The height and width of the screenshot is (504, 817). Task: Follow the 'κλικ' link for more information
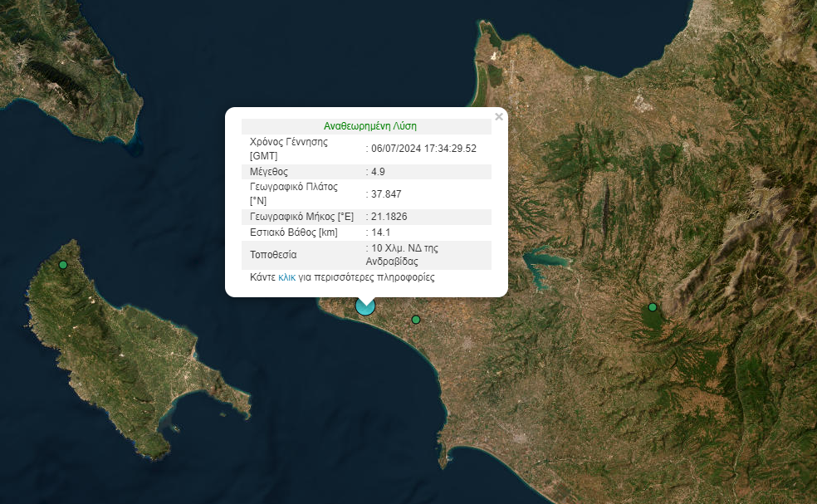[x=287, y=277]
